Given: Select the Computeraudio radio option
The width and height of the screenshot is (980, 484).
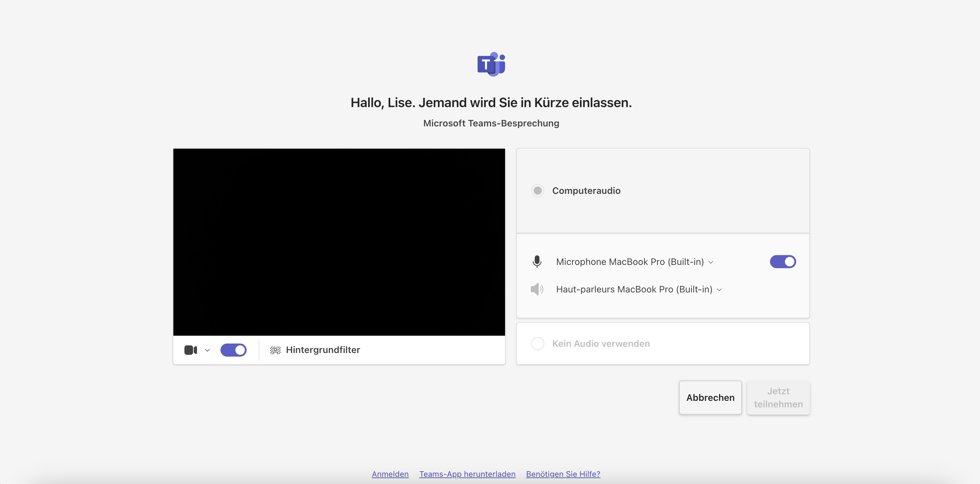Looking at the screenshot, I should [537, 190].
